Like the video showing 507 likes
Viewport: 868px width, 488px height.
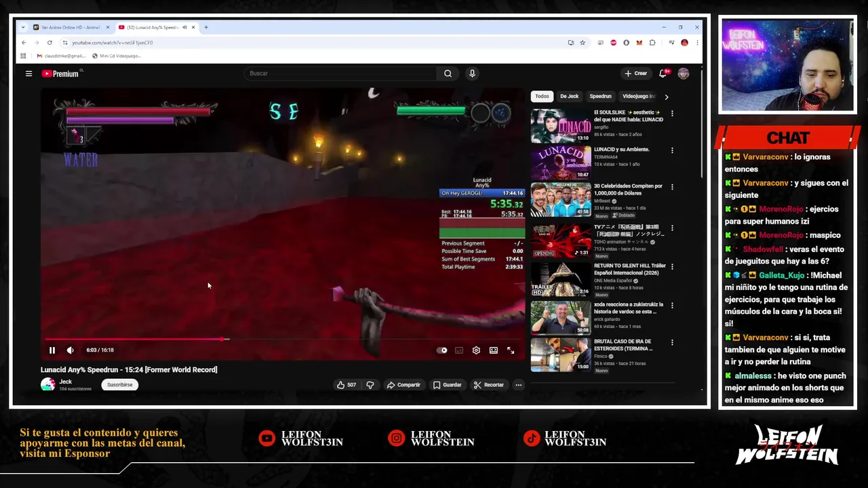pos(346,385)
